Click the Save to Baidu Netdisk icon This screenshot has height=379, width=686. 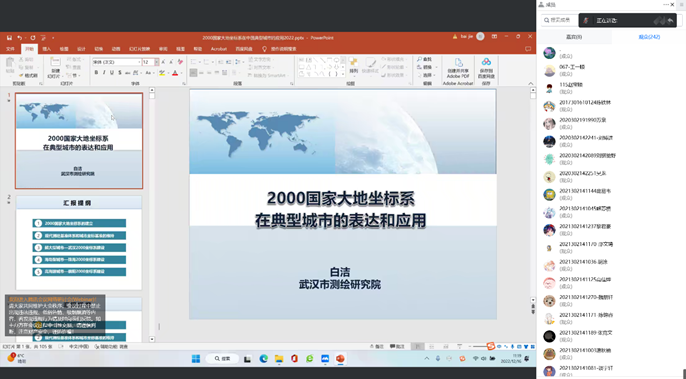[x=486, y=63]
